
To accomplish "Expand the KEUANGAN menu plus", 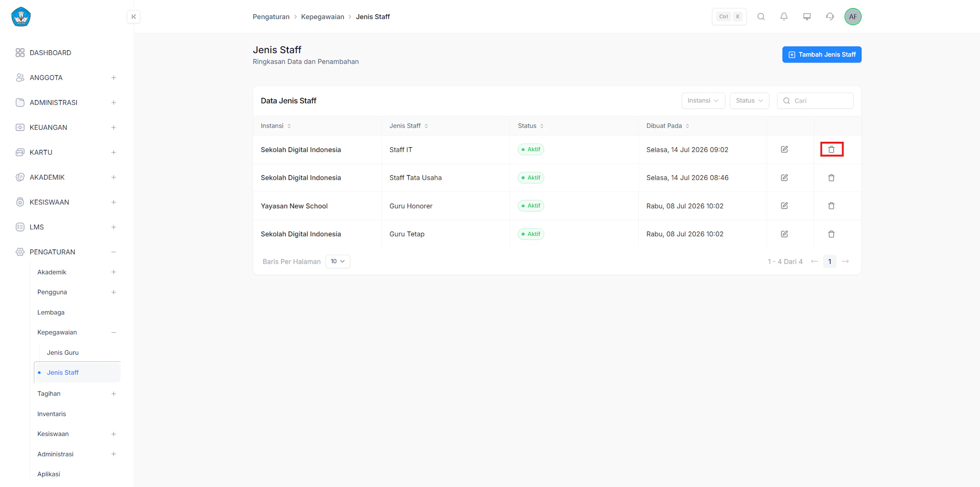I will [x=113, y=127].
